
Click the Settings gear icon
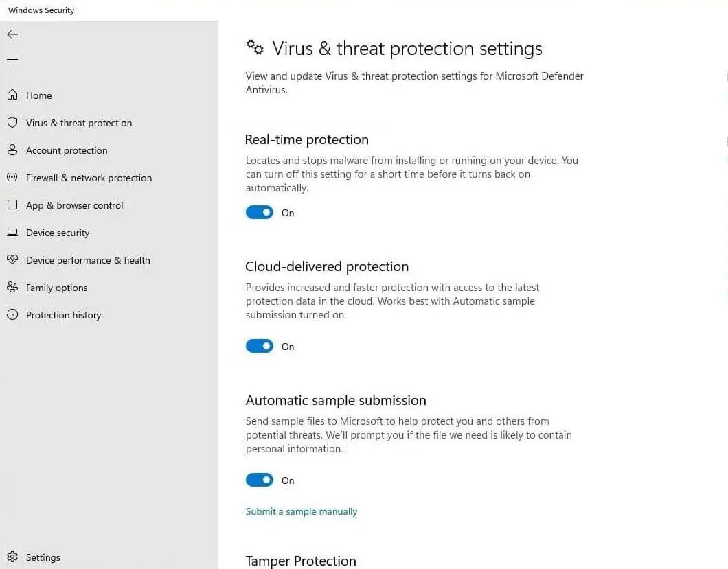click(12, 557)
